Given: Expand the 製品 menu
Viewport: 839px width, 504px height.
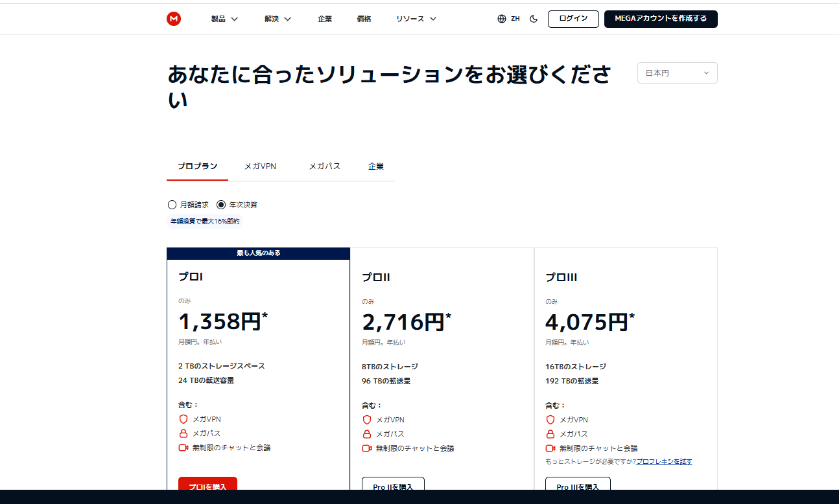Looking at the screenshot, I should (224, 19).
